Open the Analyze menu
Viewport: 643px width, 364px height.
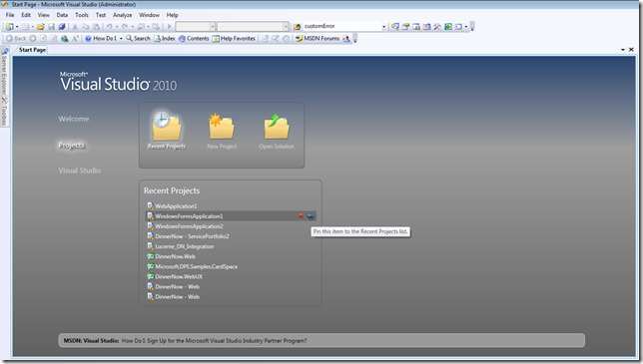coord(122,15)
